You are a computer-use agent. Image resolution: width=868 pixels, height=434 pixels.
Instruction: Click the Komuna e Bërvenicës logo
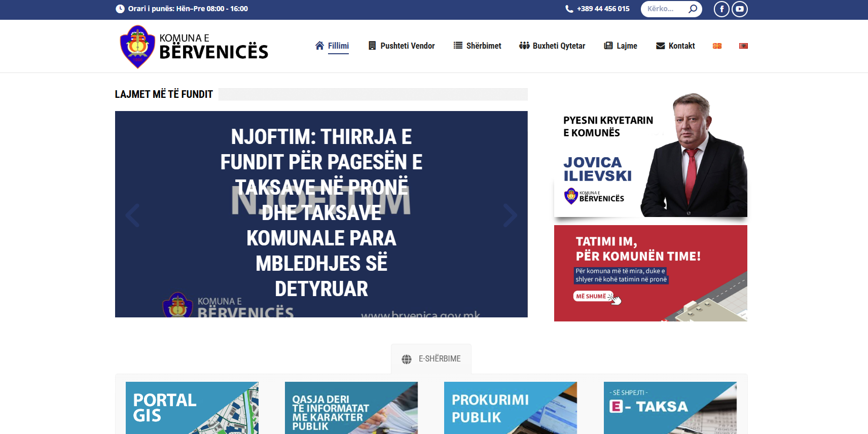point(194,47)
